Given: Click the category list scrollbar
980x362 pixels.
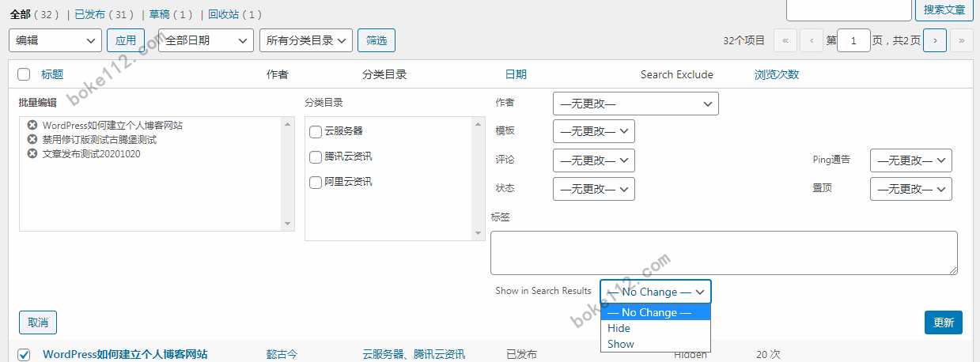Looking at the screenshot, I should point(478,178).
